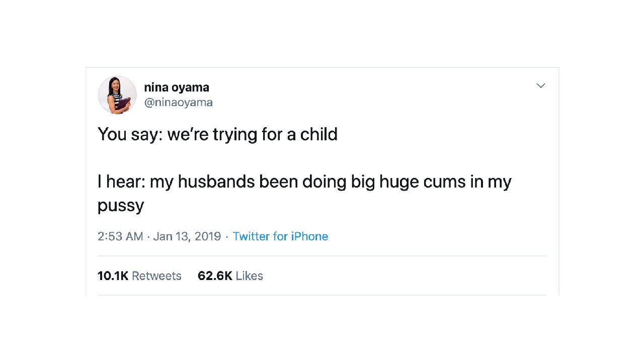Click the "nina oyama" display name
Viewport: 644px width, 362px height.
[176, 87]
